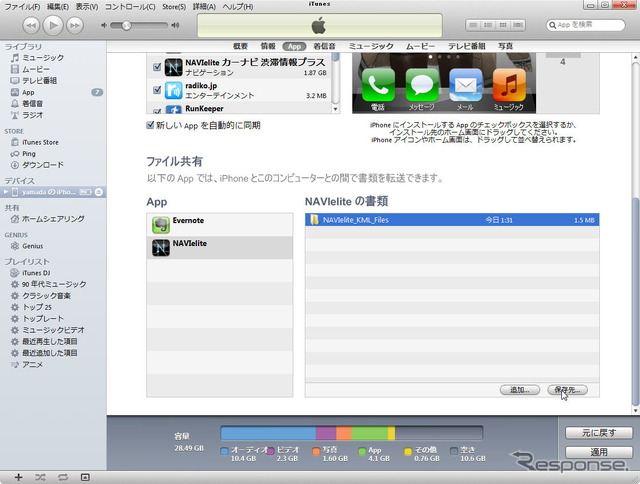This screenshot has height=484, width=640.
Task: Open the ミュージックビデオ smart playlist
Action: pyautogui.click(x=53, y=330)
